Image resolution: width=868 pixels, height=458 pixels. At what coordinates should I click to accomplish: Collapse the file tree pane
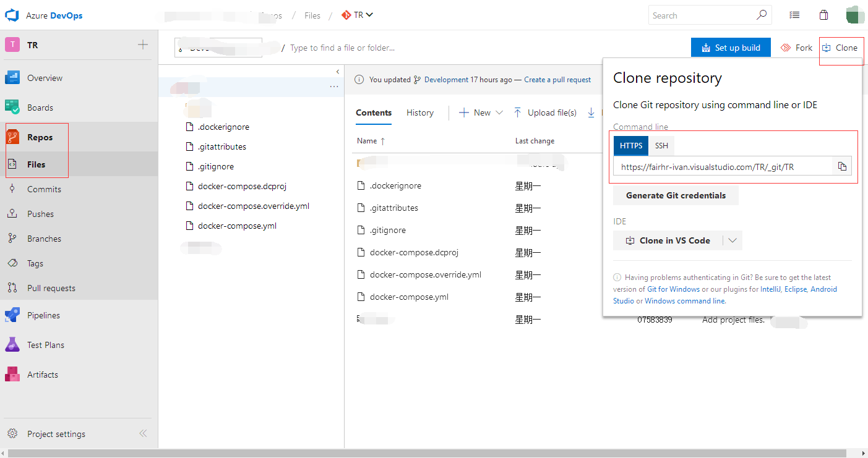[x=338, y=72]
